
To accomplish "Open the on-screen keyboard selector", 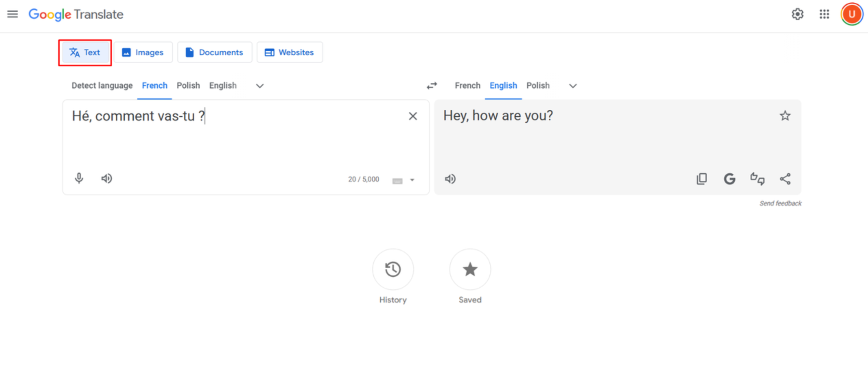I will click(x=403, y=180).
